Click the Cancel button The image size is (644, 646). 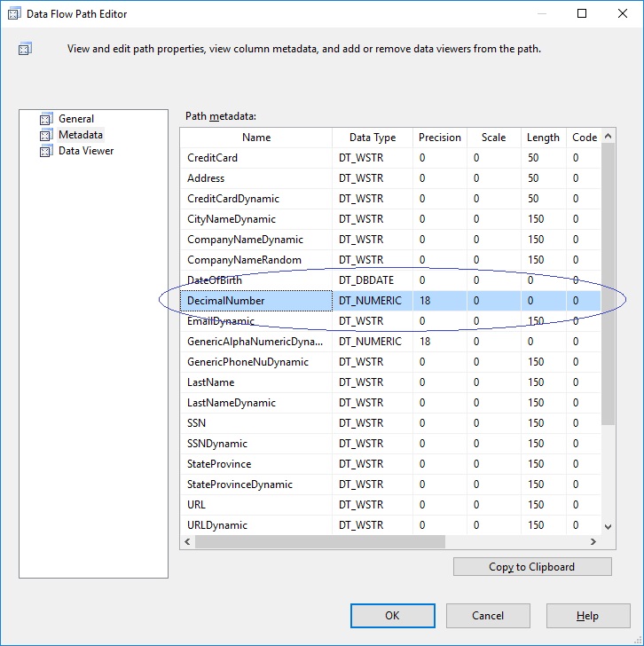(488, 616)
